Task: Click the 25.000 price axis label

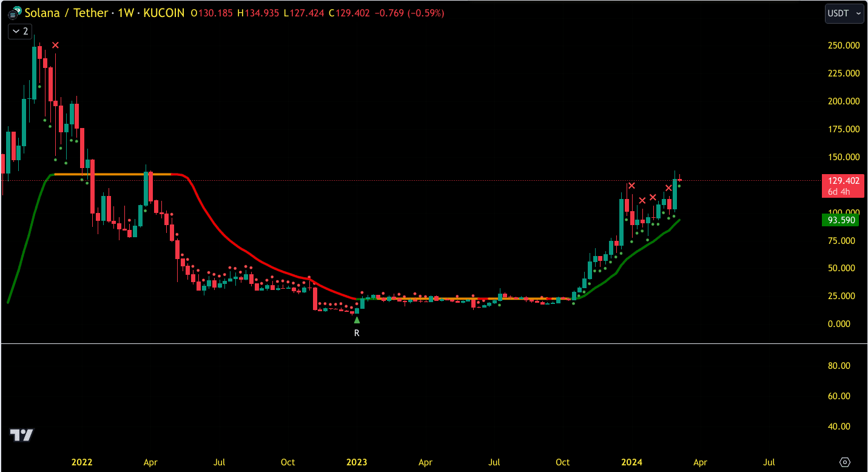Action: (841, 296)
